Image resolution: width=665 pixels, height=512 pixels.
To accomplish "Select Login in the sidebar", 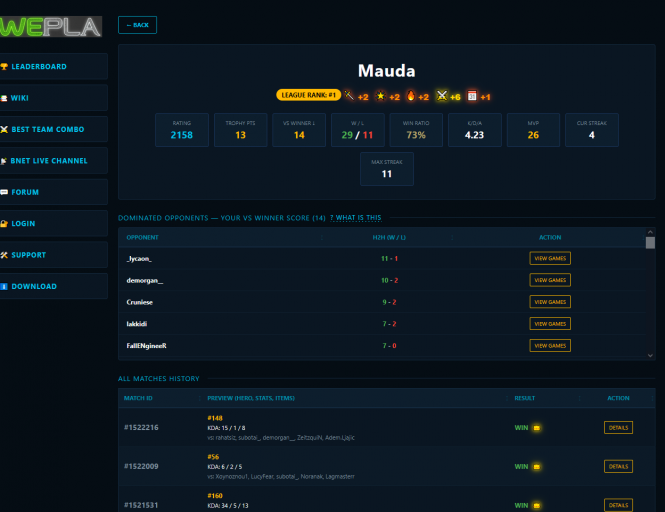I will coord(53,224).
